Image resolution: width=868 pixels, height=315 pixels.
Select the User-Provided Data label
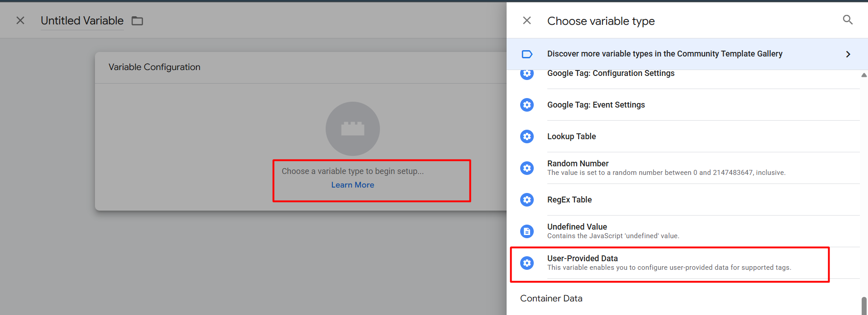(582, 259)
